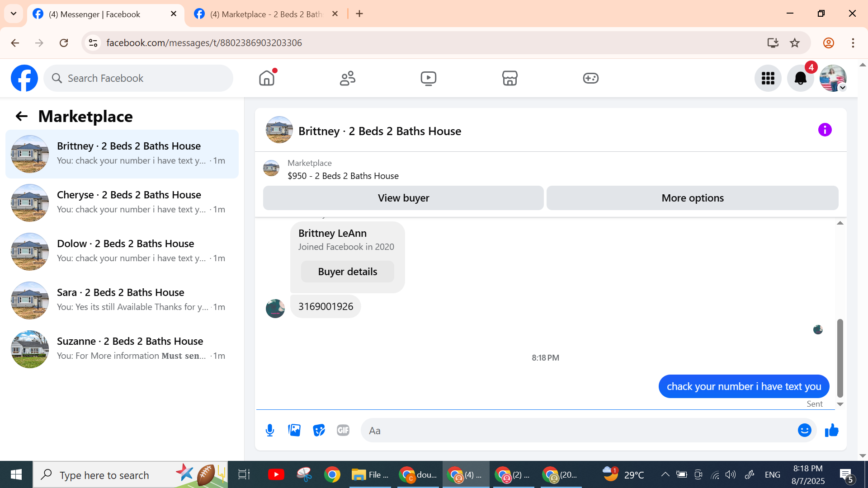Select the Dolow chat in the list

click(x=122, y=252)
